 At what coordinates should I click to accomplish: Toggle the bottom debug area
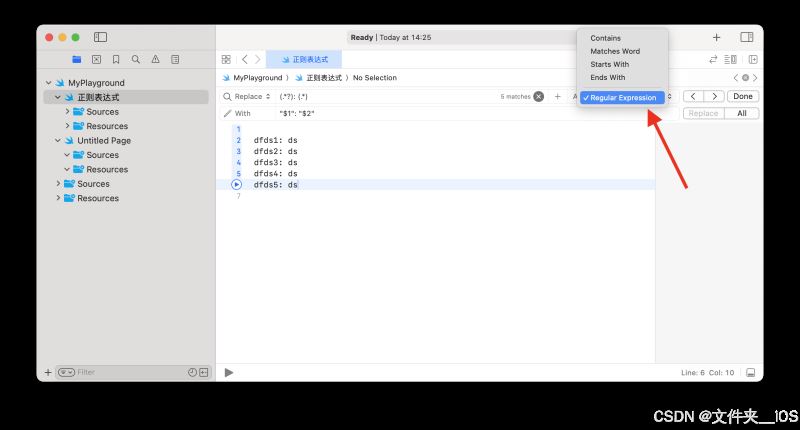coord(750,372)
